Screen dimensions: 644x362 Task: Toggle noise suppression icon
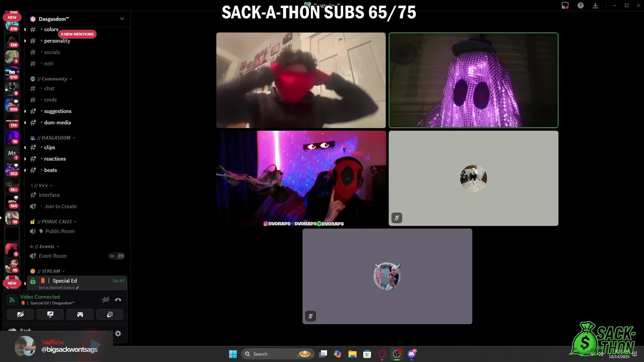106,300
